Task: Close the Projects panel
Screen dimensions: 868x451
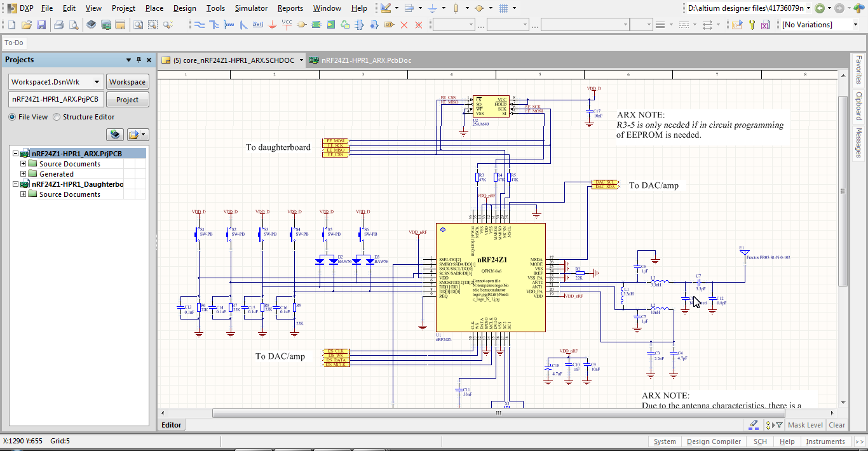Action: pos(149,60)
